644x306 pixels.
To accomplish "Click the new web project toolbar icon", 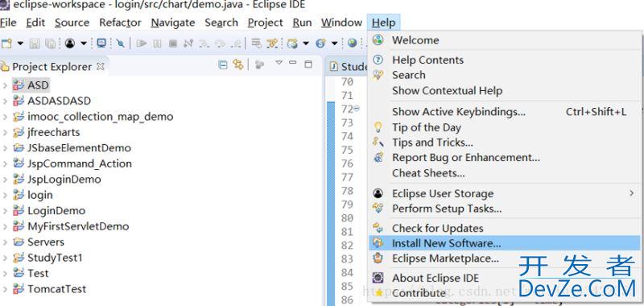I will 292,43.
